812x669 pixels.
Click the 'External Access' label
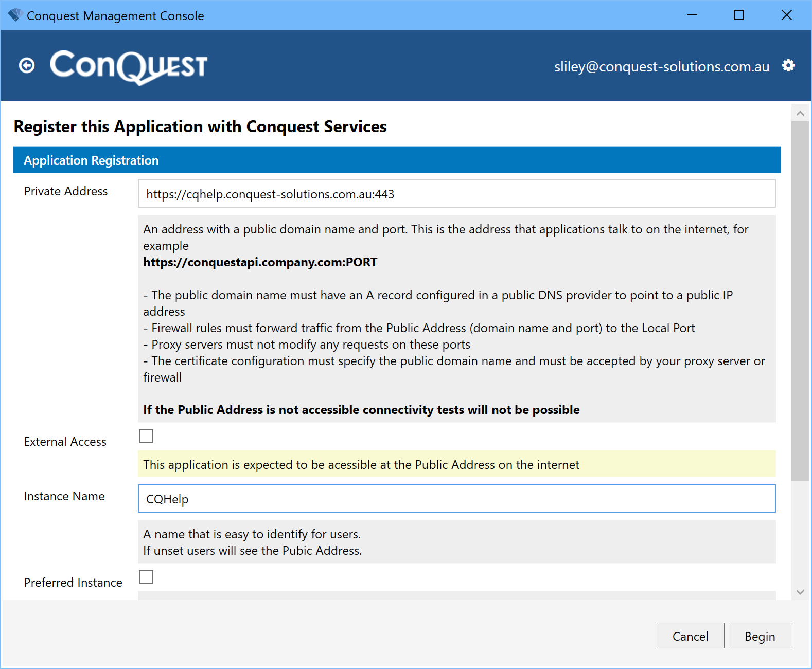coord(65,442)
